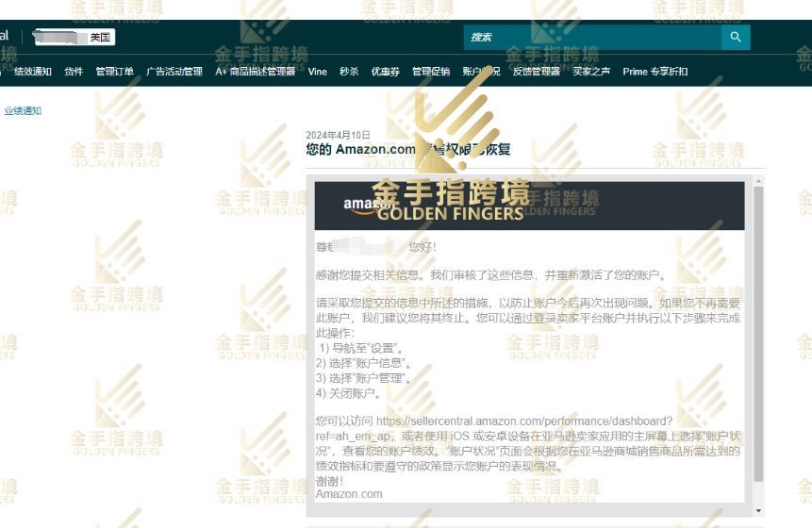The height and width of the screenshot is (528, 812).
Task: Open the 秒杀 menu item
Action: pyautogui.click(x=349, y=72)
